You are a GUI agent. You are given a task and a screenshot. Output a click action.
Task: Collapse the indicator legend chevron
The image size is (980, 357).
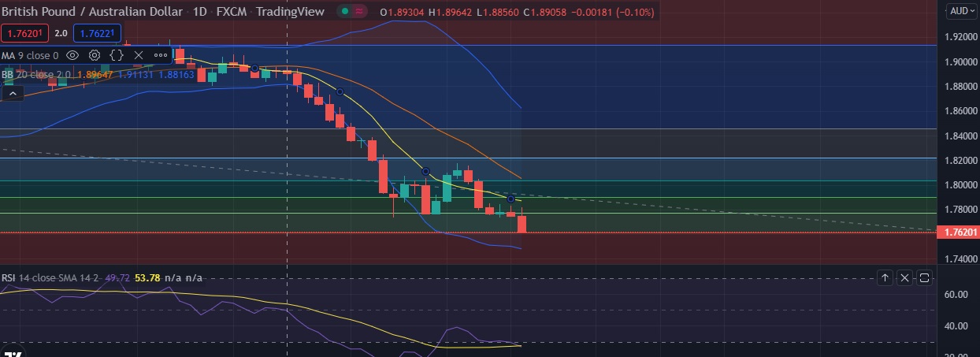pyautogui.click(x=12, y=93)
